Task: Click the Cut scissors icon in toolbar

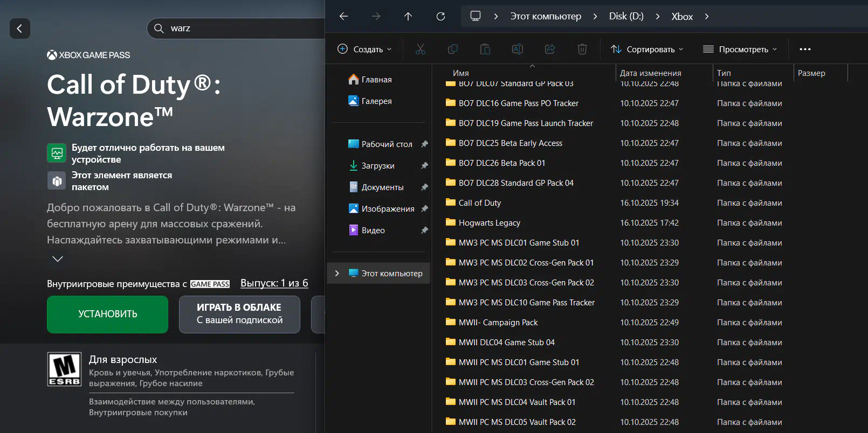Action: [x=421, y=49]
